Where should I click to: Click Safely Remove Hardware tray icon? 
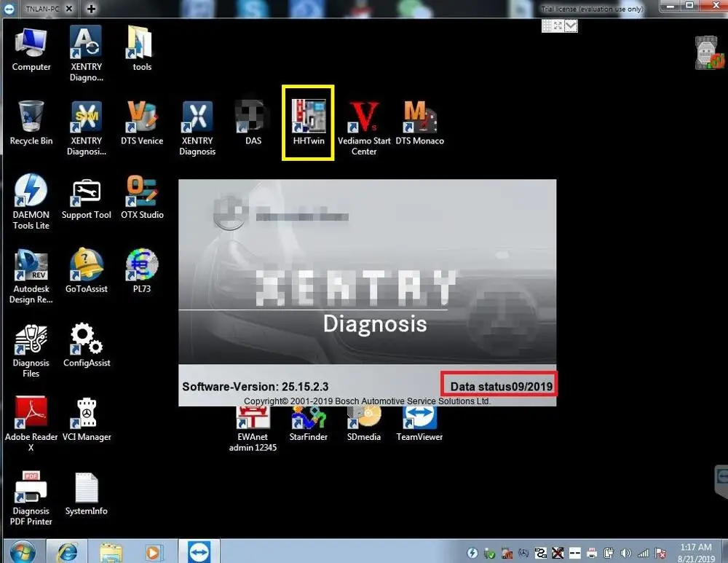pyautogui.click(x=489, y=553)
